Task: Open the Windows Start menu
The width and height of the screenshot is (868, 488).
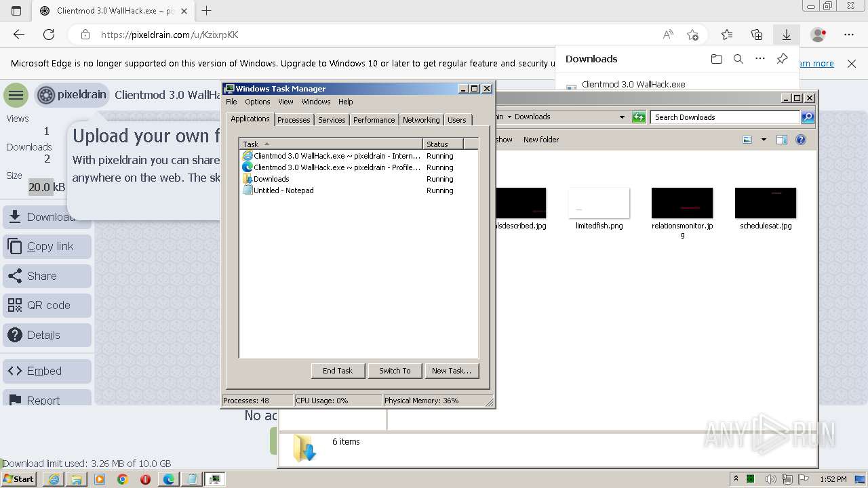Action: click(x=19, y=479)
